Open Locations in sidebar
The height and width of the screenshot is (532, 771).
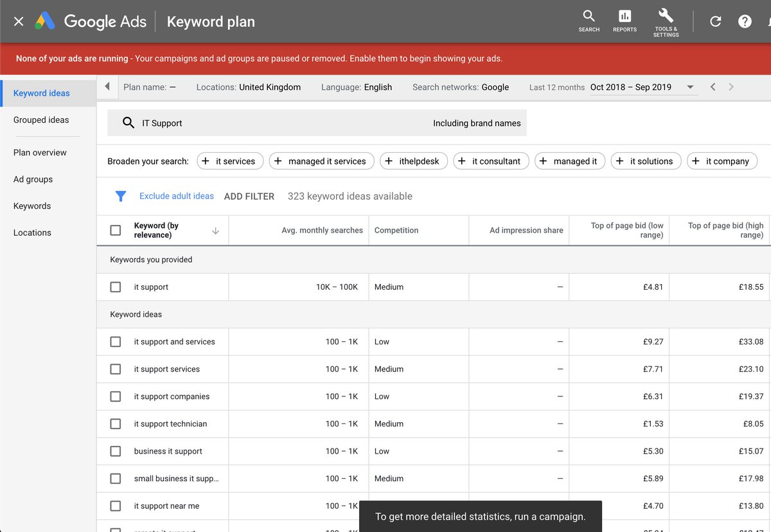(x=32, y=233)
